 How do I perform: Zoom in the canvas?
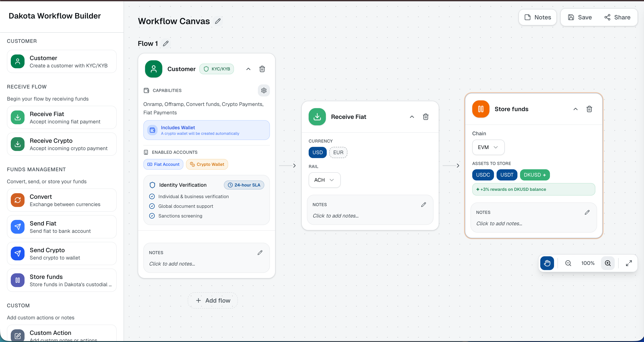click(608, 263)
